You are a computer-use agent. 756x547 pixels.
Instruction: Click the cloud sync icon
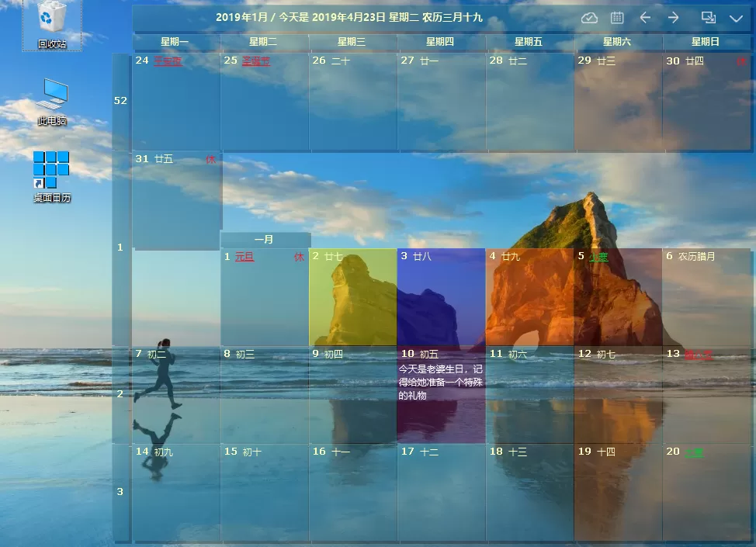[x=589, y=17]
